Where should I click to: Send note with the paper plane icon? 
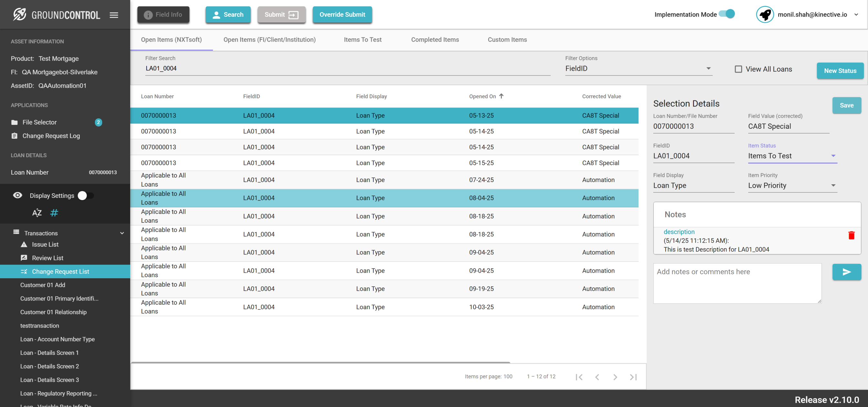pyautogui.click(x=846, y=272)
